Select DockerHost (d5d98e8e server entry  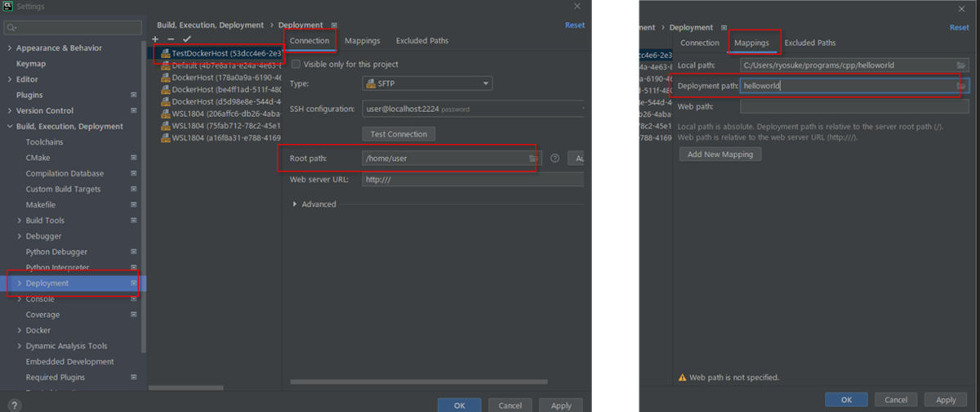tap(220, 102)
